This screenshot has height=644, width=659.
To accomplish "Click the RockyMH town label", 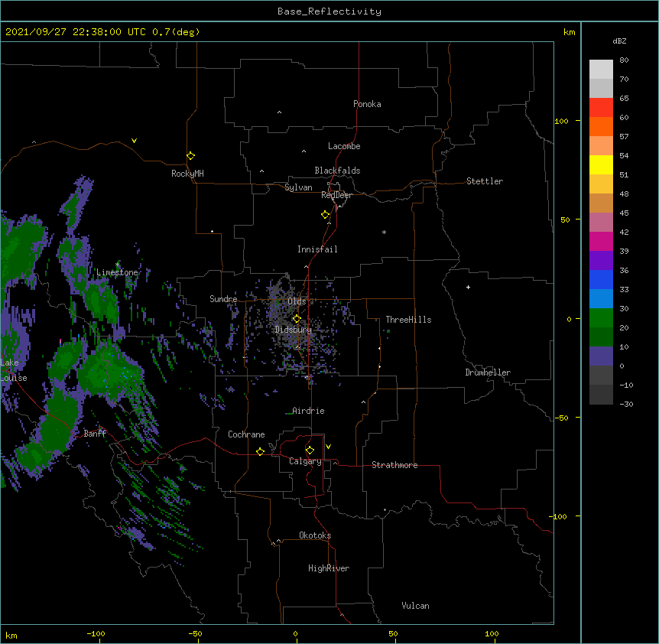I will [x=187, y=174].
